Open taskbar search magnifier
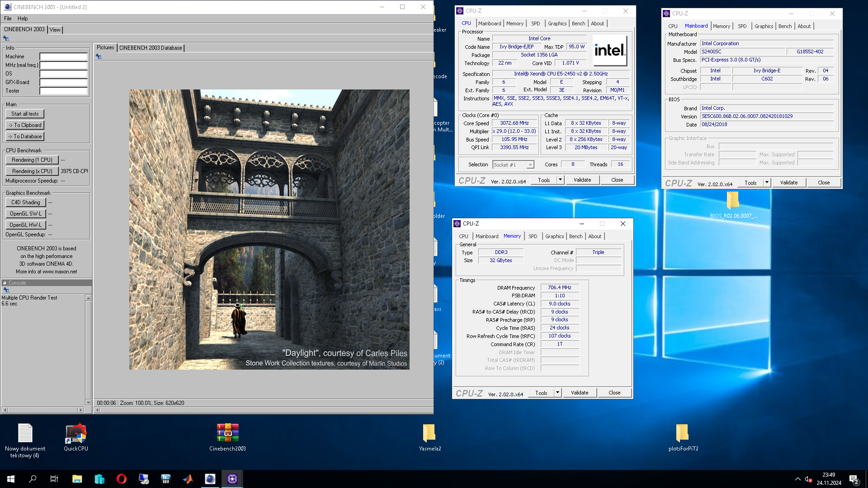Image resolution: width=868 pixels, height=488 pixels. point(33,479)
